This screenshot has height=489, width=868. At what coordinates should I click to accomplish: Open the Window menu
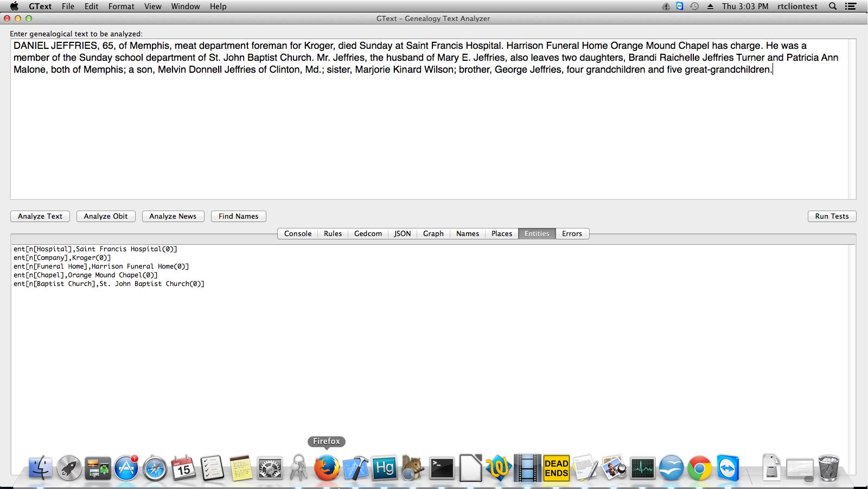point(186,7)
